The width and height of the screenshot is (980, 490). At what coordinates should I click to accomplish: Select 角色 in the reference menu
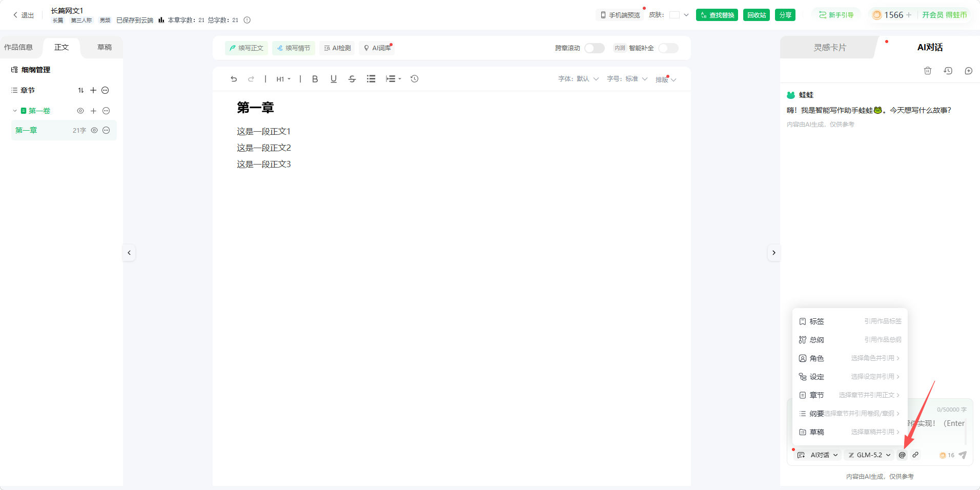850,358
